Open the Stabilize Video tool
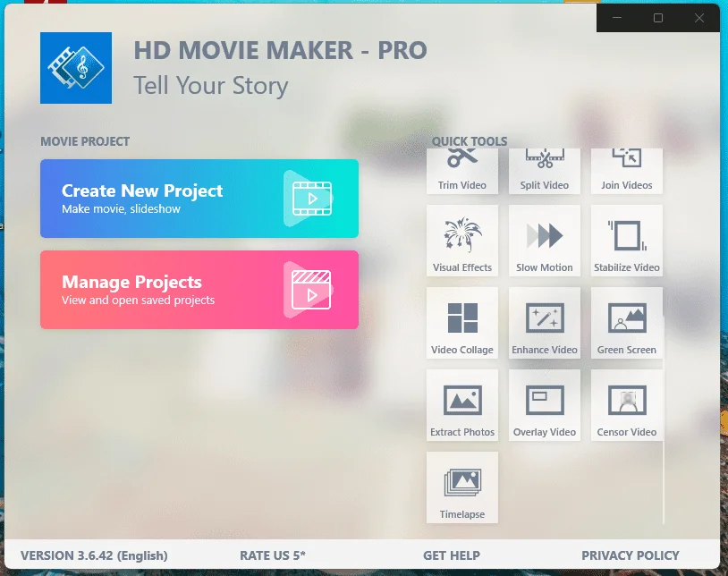 626,241
